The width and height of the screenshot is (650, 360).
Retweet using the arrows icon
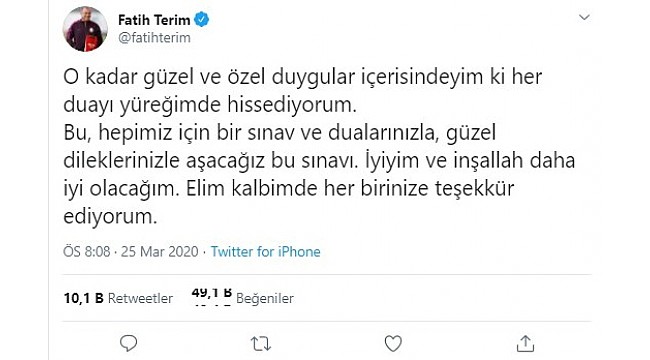point(261,344)
